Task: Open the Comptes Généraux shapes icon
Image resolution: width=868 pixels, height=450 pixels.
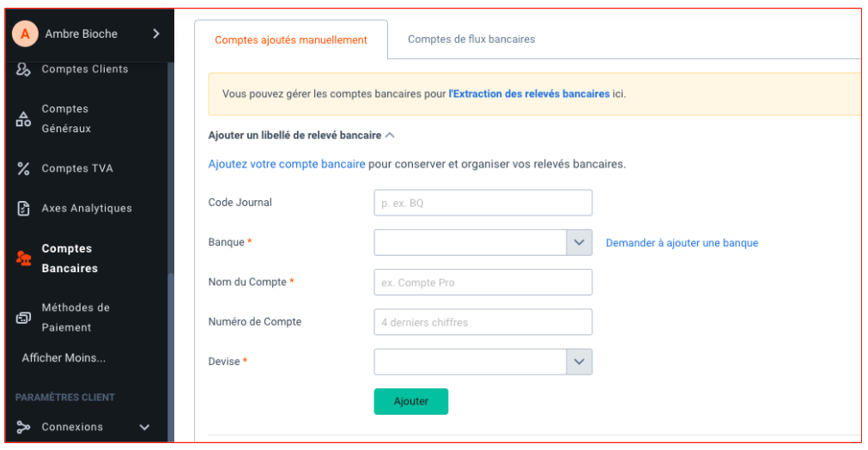Action: tap(23, 119)
